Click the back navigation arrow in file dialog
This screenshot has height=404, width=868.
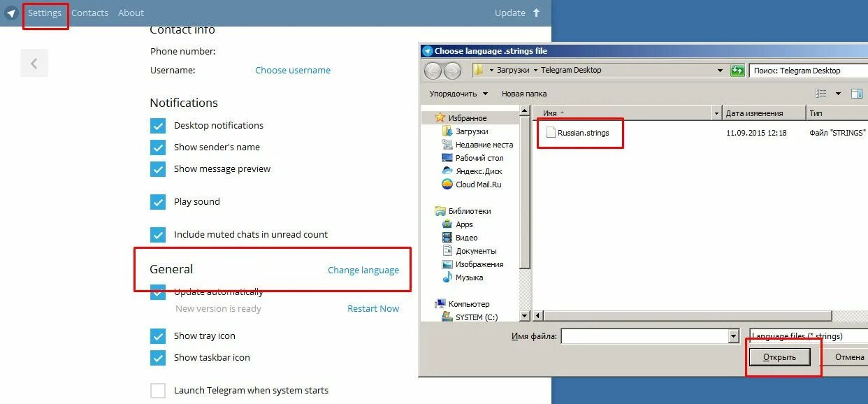[433, 71]
